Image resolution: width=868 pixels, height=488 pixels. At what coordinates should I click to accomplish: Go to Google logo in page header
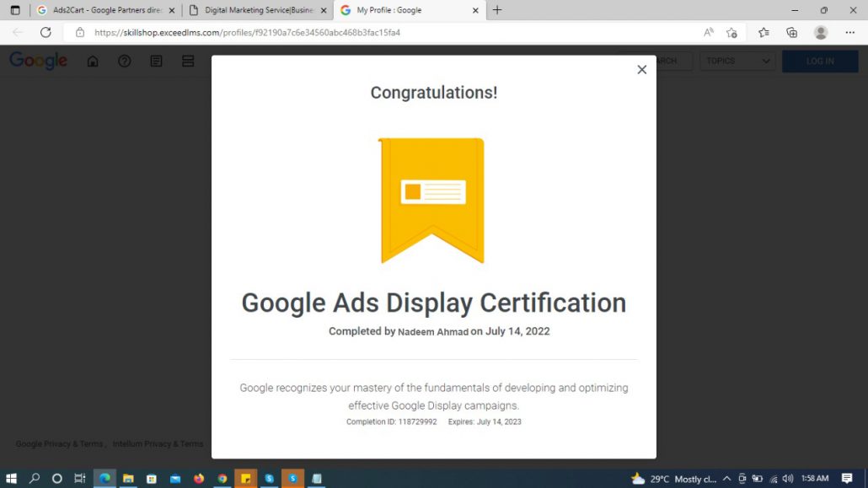coord(38,61)
